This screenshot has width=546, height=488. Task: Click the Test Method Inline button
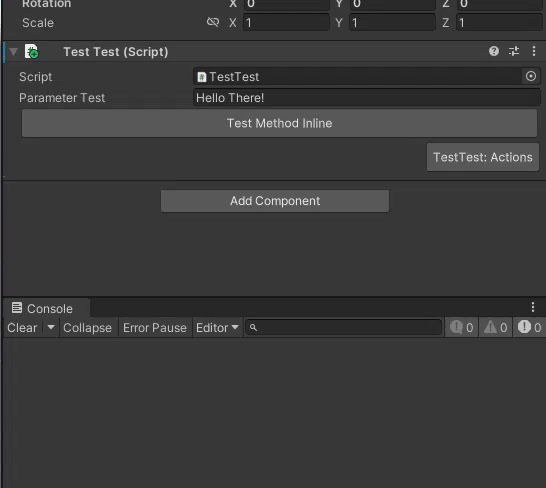(279, 123)
